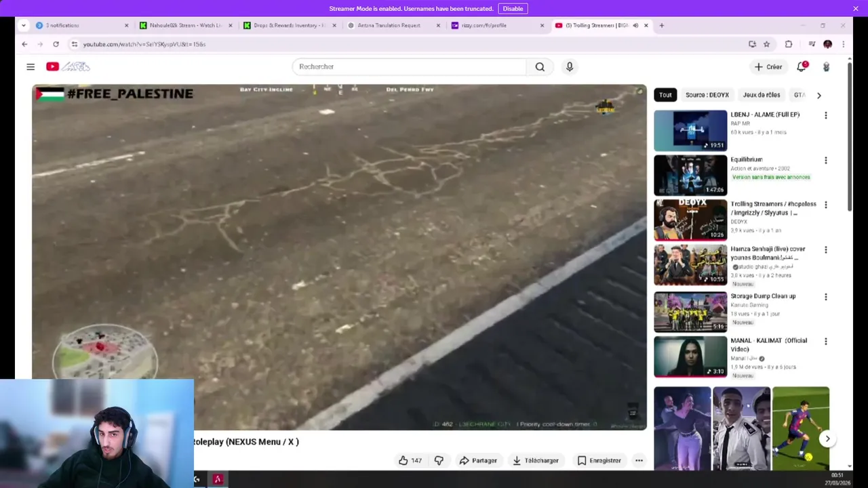View site information icon in address bar
868x488 pixels.
click(75, 44)
